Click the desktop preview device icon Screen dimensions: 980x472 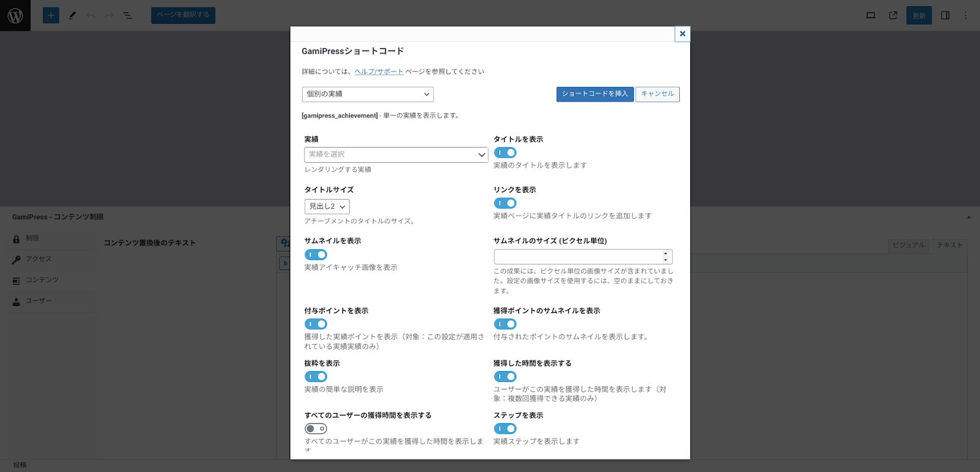pyautogui.click(x=870, y=15)
